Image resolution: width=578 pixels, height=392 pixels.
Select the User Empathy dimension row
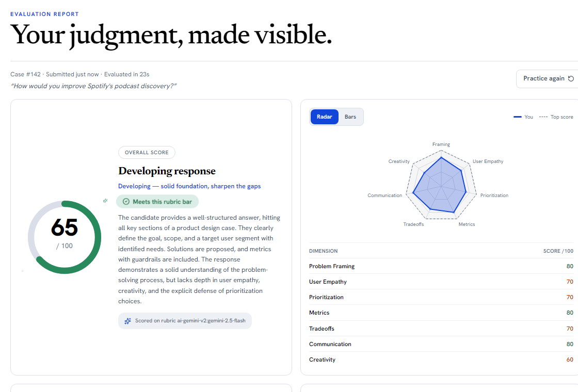[441, 282]
